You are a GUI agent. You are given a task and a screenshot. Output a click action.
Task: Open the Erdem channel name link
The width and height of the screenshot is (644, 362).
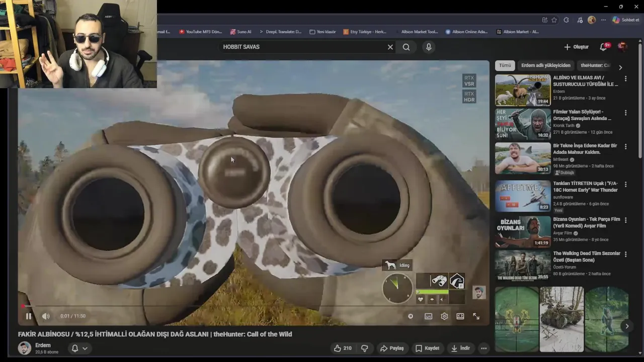(x=43, y=345)
